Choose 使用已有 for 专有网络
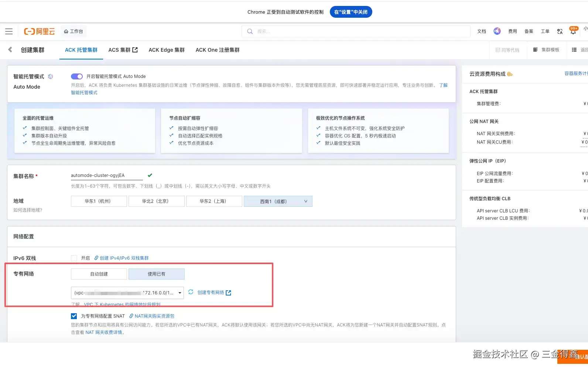Viewport: 588px width, 369px height. click(157, 274)
